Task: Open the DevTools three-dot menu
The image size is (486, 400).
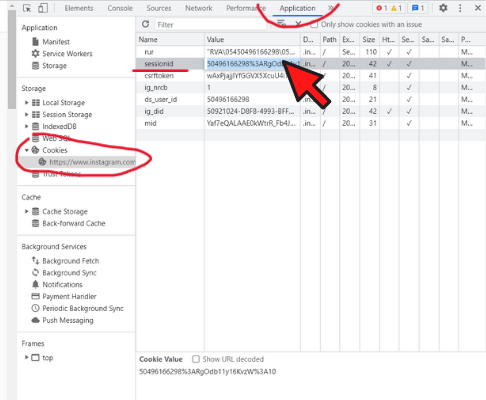Action: (460, 8)
